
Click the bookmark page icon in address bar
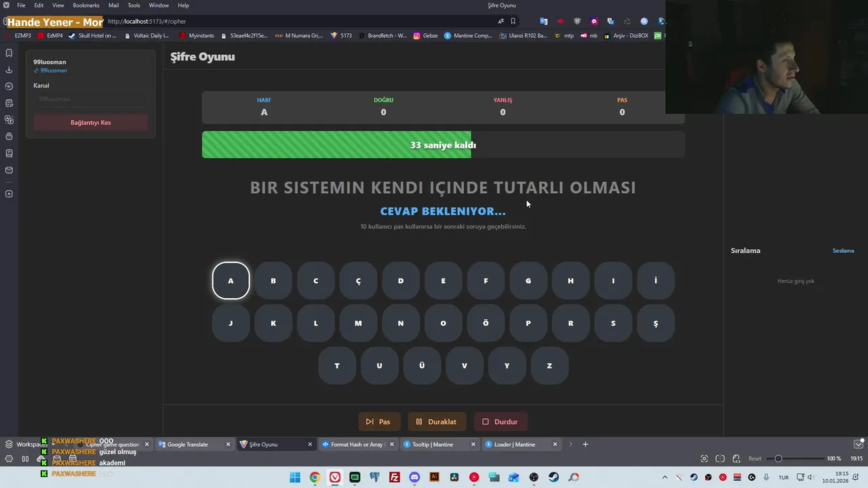tap(513, 21)
